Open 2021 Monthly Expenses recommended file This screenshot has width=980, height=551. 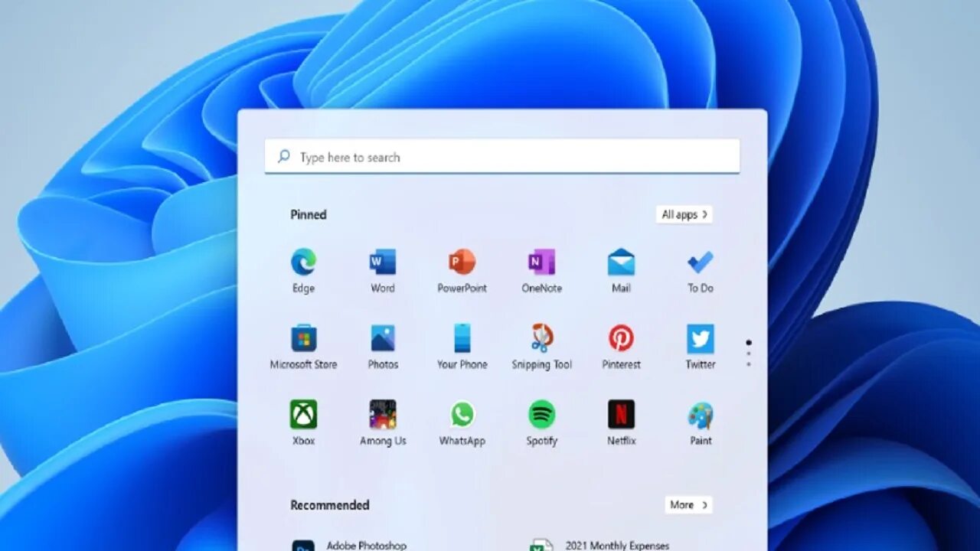600,545
